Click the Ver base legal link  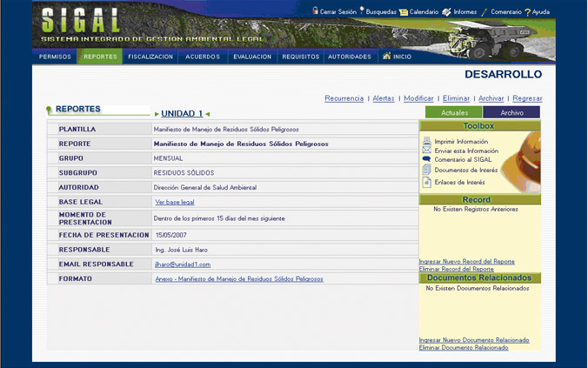click(x=174, y=202)
